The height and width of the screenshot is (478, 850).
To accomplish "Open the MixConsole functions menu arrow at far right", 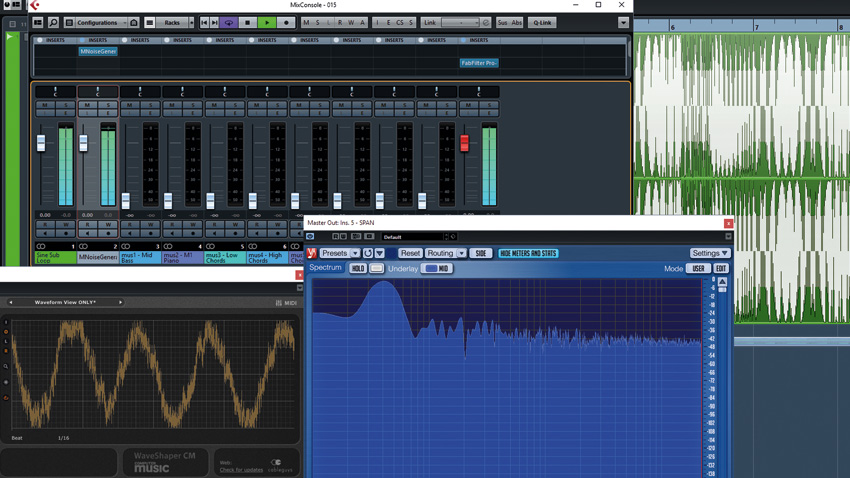I will coord(623,23).
